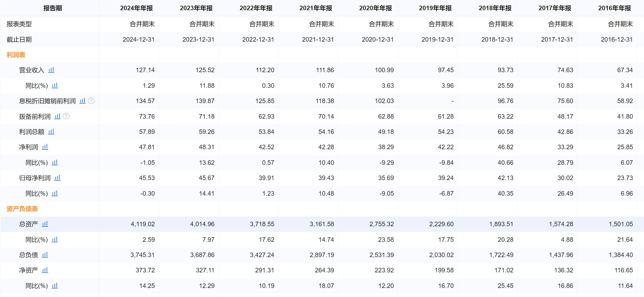Click chart icon for 同比(%) under 总资产

click(x=55, y=240)
